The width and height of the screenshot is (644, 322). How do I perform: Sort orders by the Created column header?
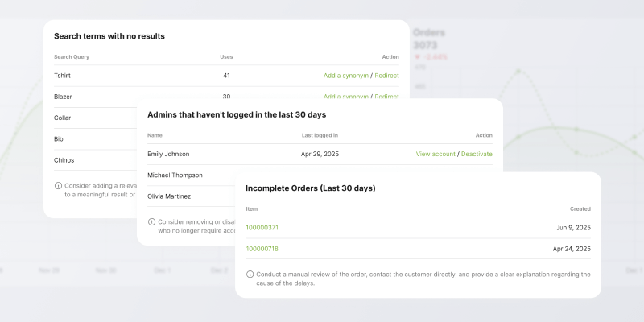coord(580,208)
